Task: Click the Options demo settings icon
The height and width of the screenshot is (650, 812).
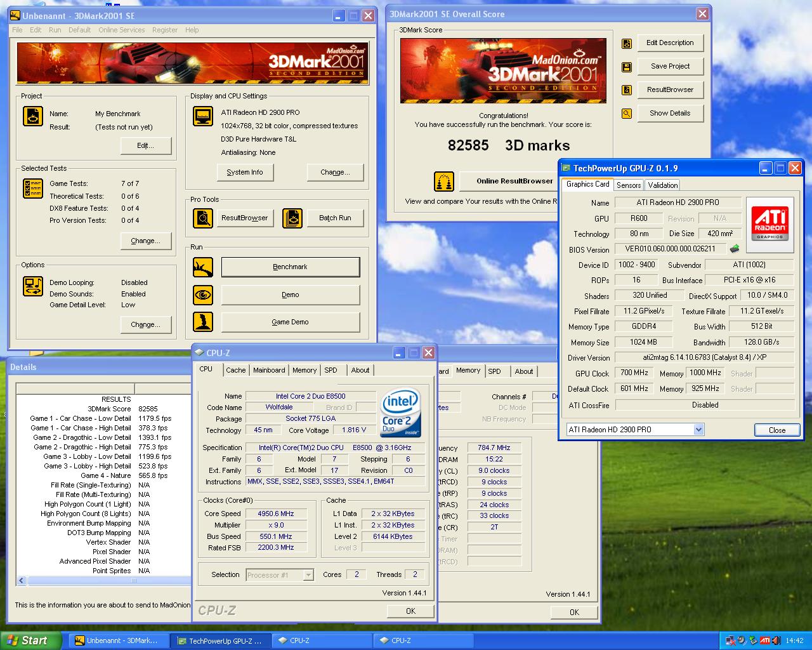Action: click(x=33, y=286)
